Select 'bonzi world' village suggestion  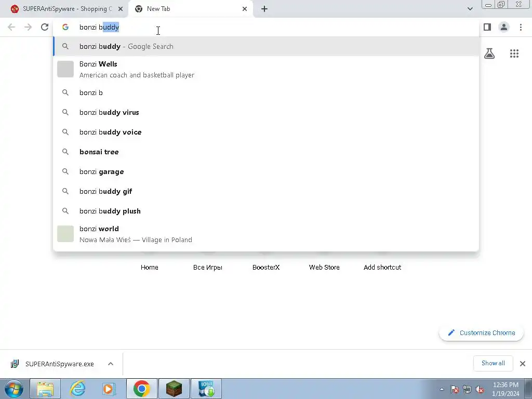[x=267, y=234]
